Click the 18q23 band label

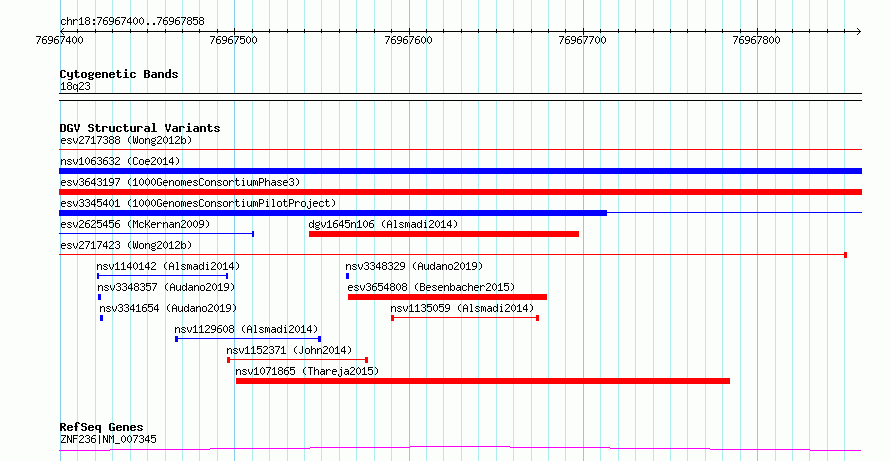point(75,86)
